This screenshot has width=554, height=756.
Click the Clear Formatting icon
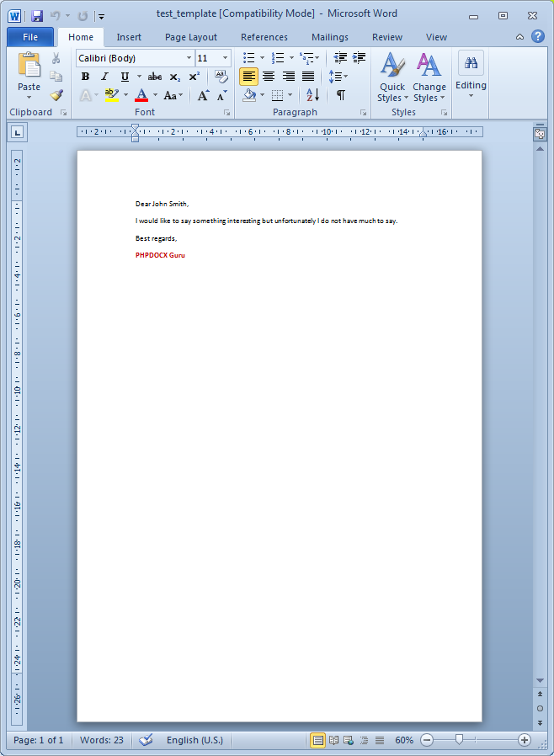tap(221, 76)
